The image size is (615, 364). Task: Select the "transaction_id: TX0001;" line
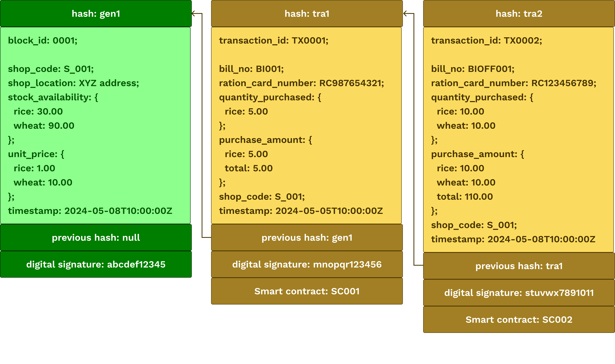click(274, 40)
